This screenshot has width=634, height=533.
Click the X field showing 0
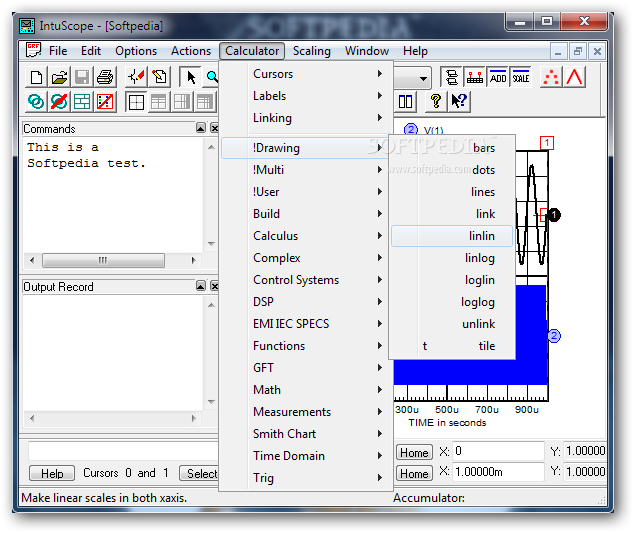pyautogui.click(x=498, y=451)
